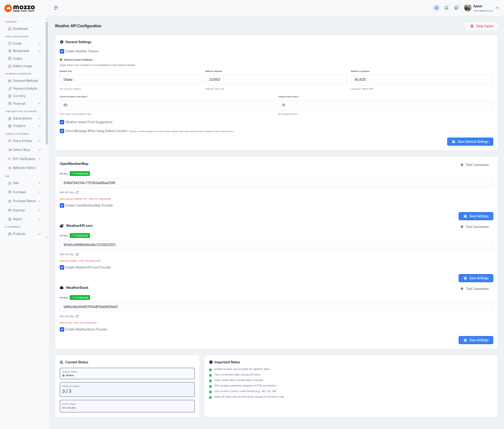The width and height of the screenshot is (504, 429).
Task: Open OpenWeatherMap Get API Key external link icon
Action: tap(77, 193)
